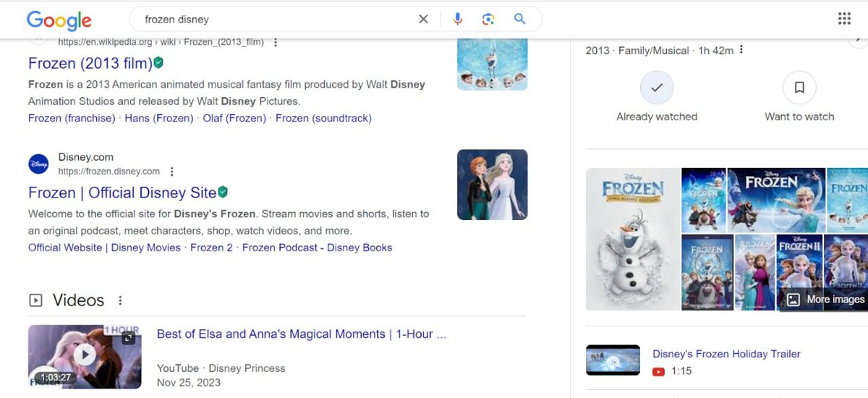Open wide Frozen poster with Elsa
Viewport: 868px width, 398px height.
(x=776, y=200)
